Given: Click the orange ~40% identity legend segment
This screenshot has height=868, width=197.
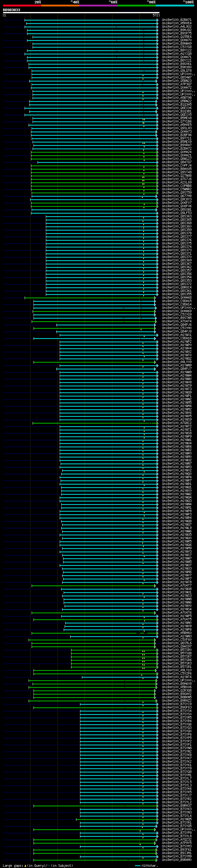Looking at the screenshot, I should pyautogui.click(x=61, y=6).
